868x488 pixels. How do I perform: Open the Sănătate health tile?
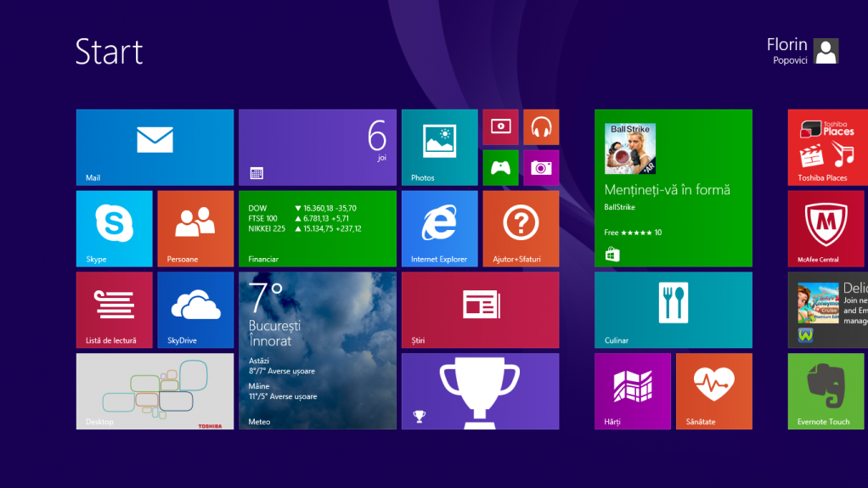pos(714,391)
